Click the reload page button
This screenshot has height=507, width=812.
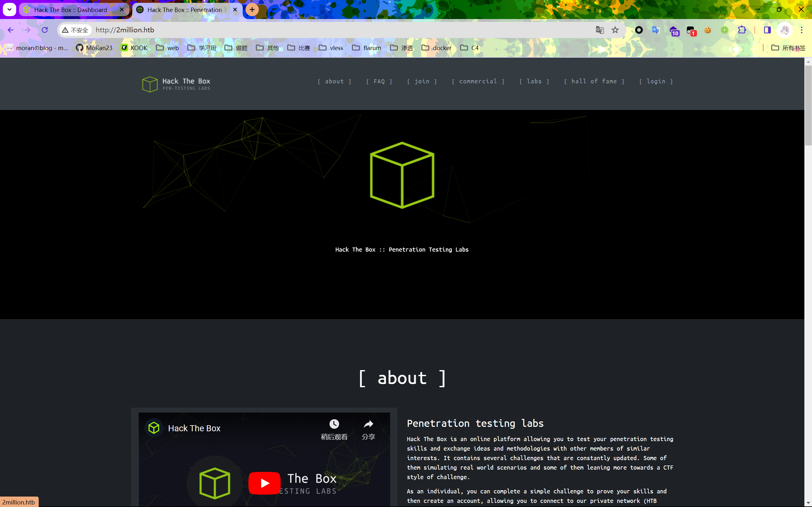tap(45, 30)
